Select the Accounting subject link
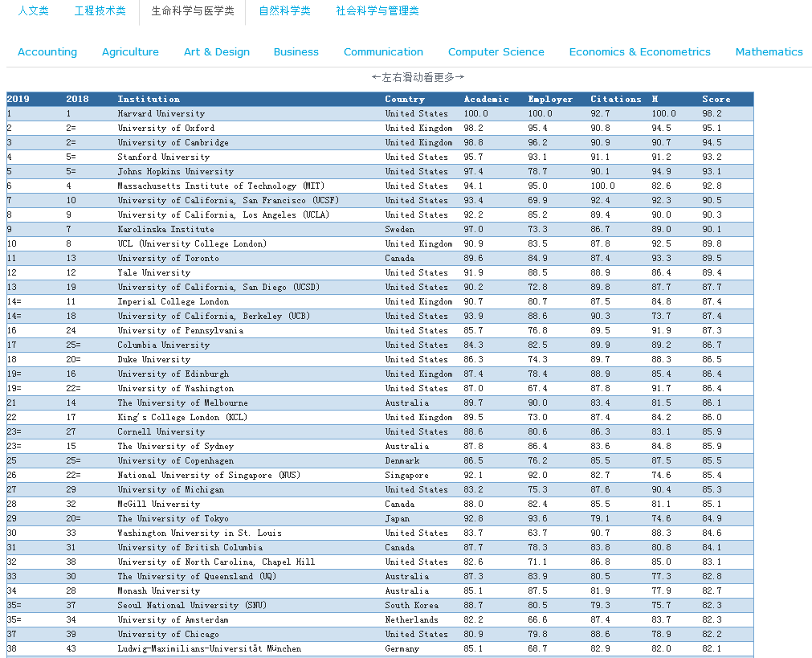The height and width of the screenshot is (658, 812). (x=47, y=52)
